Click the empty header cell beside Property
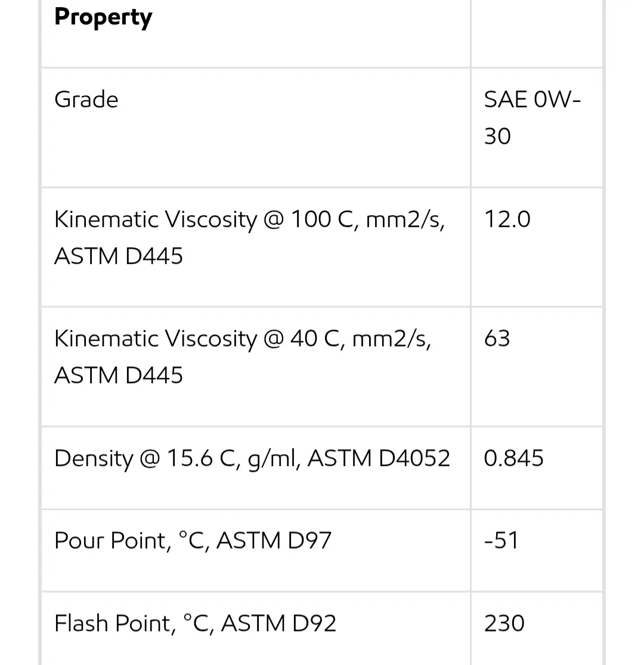 (x=537, y=33)
